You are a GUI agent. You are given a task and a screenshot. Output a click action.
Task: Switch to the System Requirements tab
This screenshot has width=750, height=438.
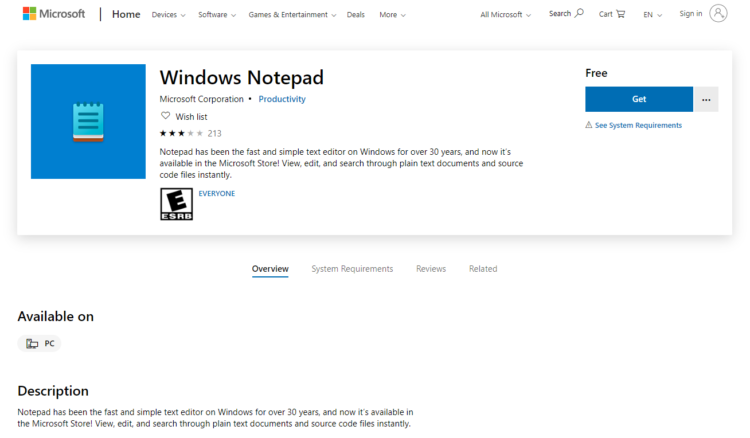(352, 269)
